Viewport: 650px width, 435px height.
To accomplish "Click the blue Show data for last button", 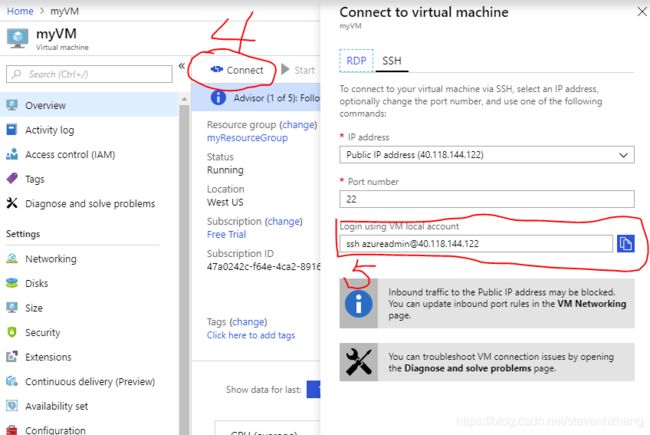I will point(313,389).
